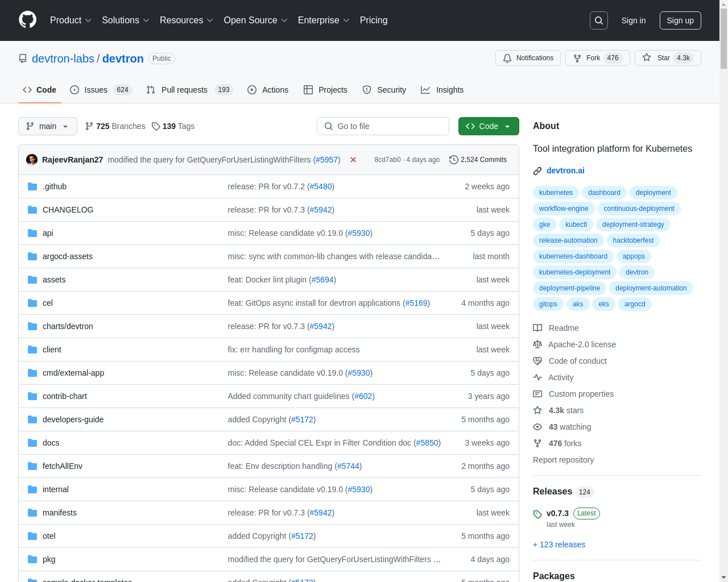Click the Activity pulse icon
728x582 pixels.
[x=537, y=377]
